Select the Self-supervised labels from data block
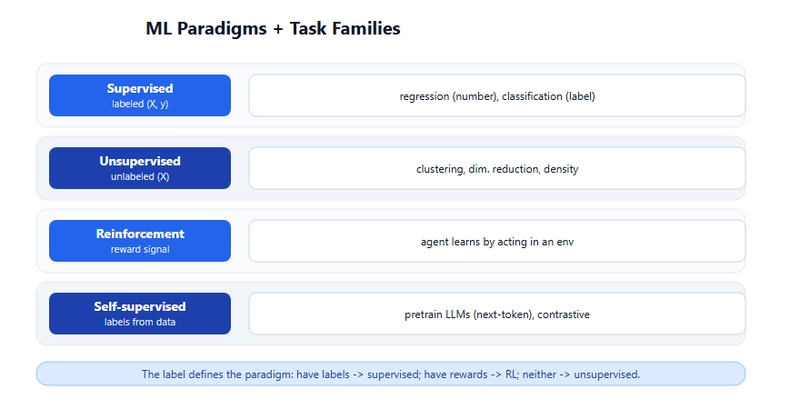Image resolution: width=800 pixels, height=409 pixels. tap(140, 314)
